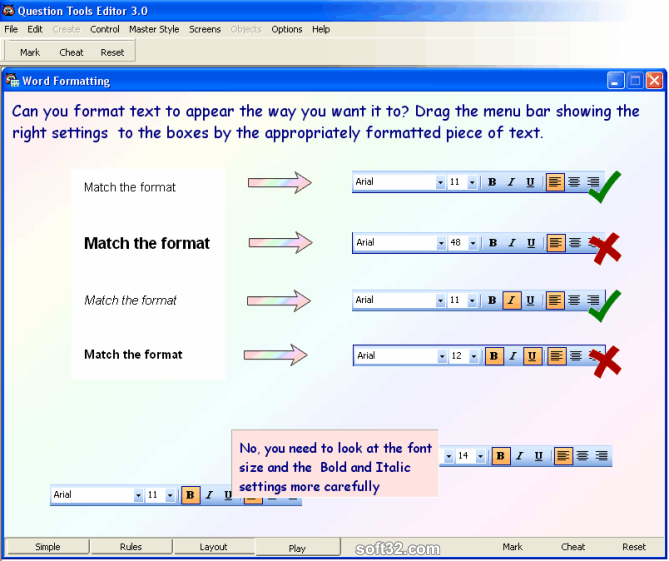Viewport: 669px width, 561px height.
Task: Expand the size dropdown in the bar with highlighted Italic
Action: [472, 301]
